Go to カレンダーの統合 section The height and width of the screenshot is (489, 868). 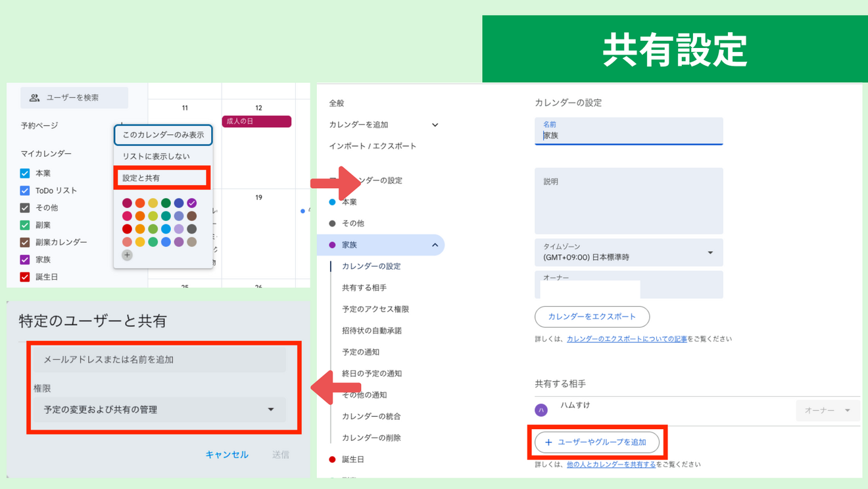[x=372, y=417]
